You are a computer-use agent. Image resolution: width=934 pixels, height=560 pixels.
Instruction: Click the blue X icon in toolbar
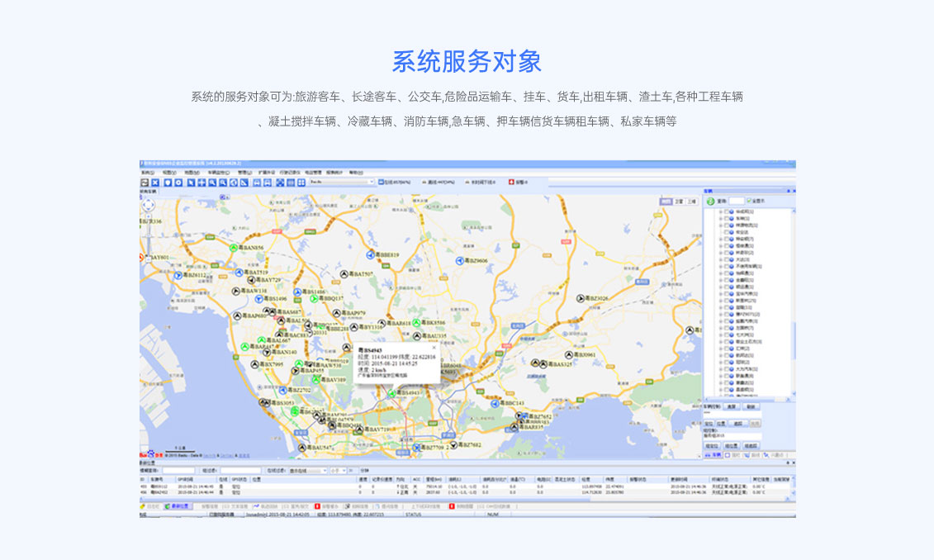pyautogui.click(x=155, y=183)
